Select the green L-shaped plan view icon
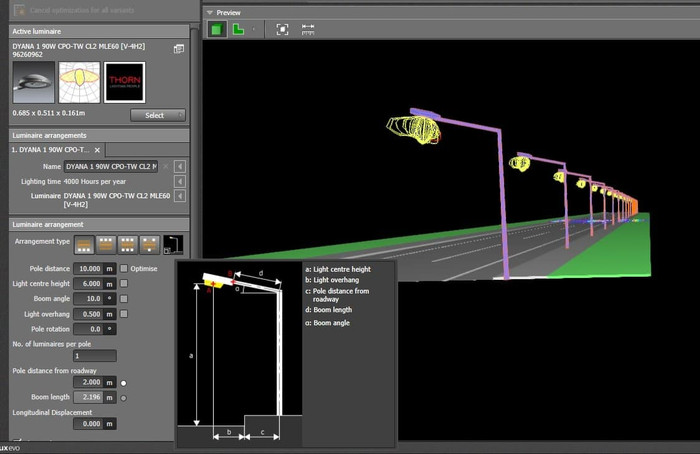Viewport: 700px width, 454px height. click(239, 29)
